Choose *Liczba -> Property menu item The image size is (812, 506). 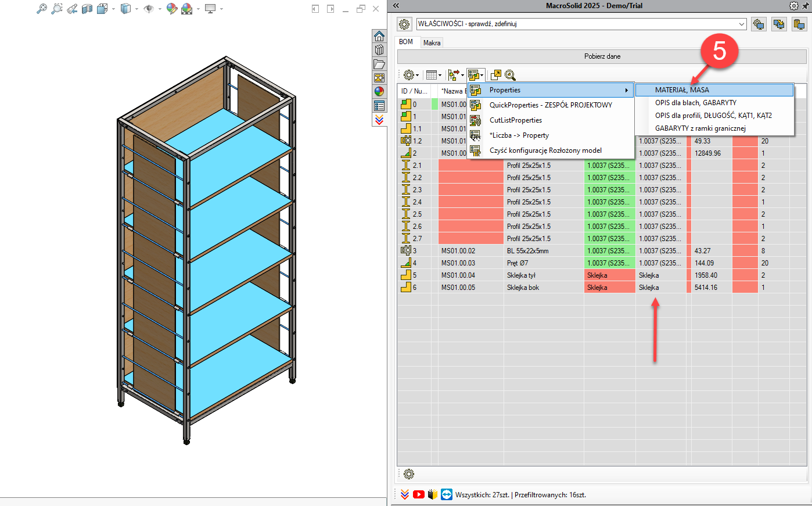click(x=551, y=135)
